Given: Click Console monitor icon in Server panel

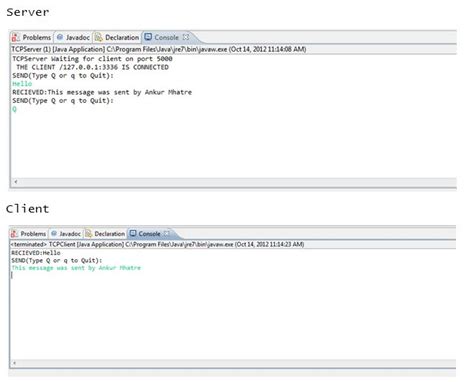Looking at the screenshot, I should tap(148, 37).
